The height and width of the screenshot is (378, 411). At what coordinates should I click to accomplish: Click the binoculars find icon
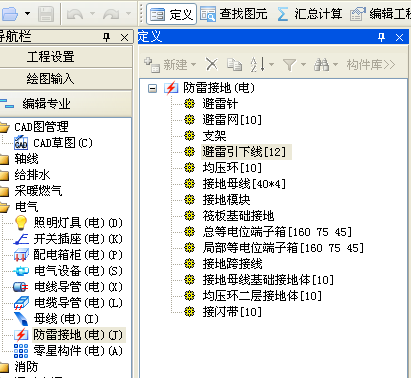click(x=321, y=64)
